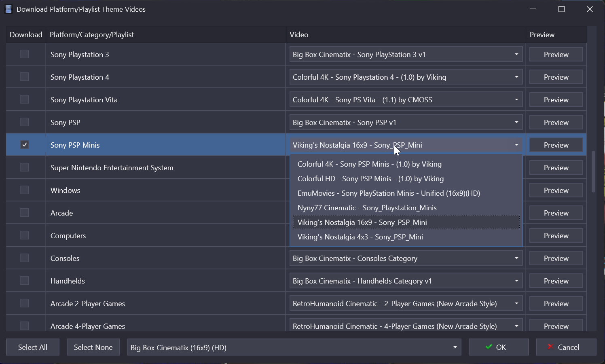Expand the Sony Playstation 4 video dropdown
The image size is (605, 364).
(516, 77)
